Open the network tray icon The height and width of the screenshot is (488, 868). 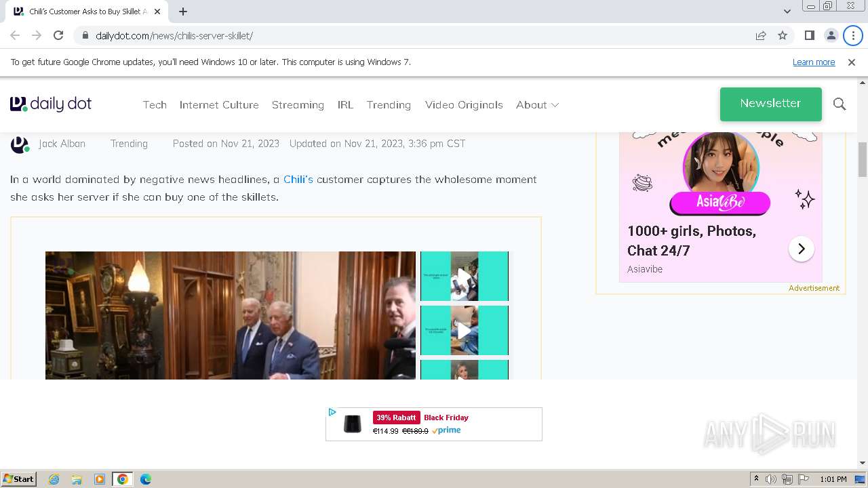tap(787, 479)
